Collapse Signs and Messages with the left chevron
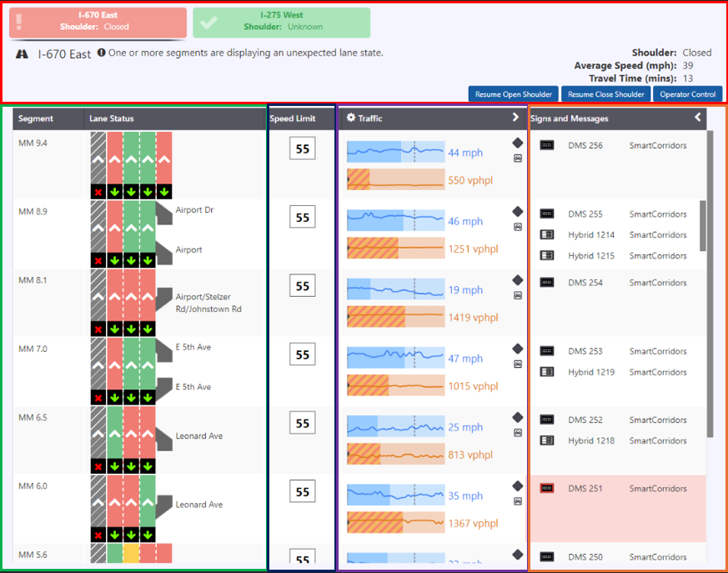This screenshot has width=728, height=573. (697, 117)
